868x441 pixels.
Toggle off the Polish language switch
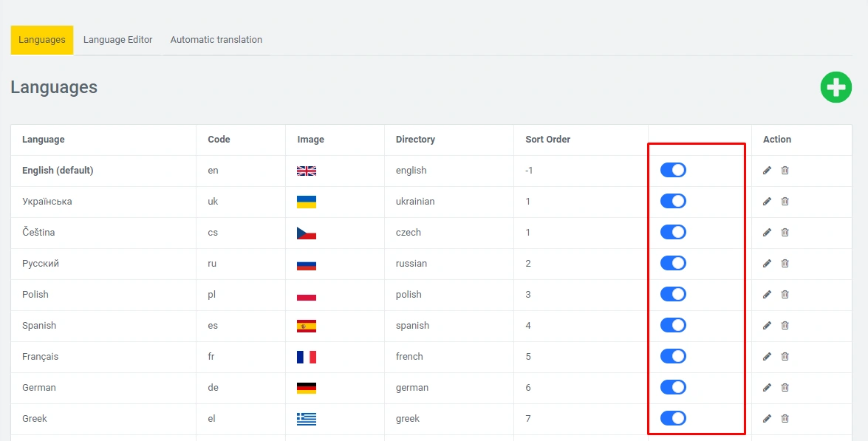point(673,295)
